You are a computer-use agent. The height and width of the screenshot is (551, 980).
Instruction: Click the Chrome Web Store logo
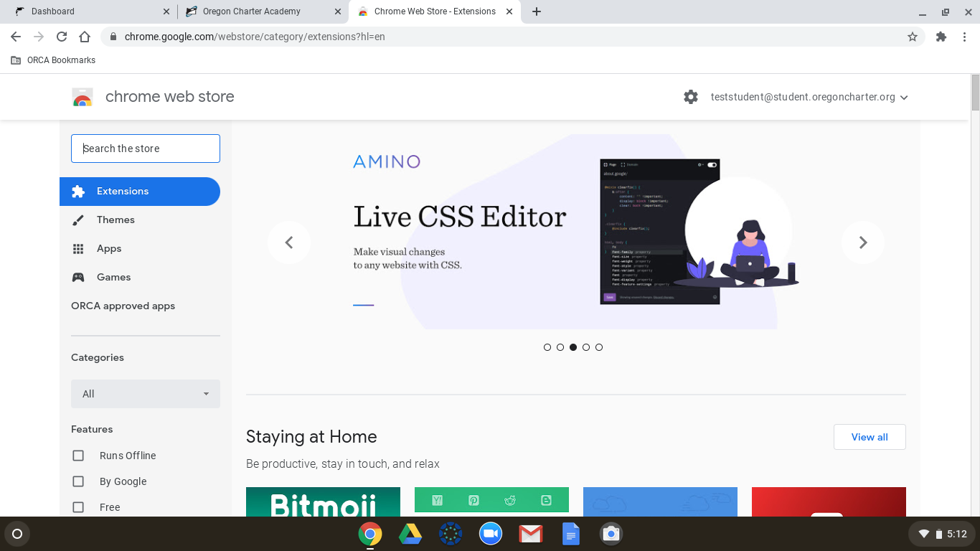(x=83, y=97)
